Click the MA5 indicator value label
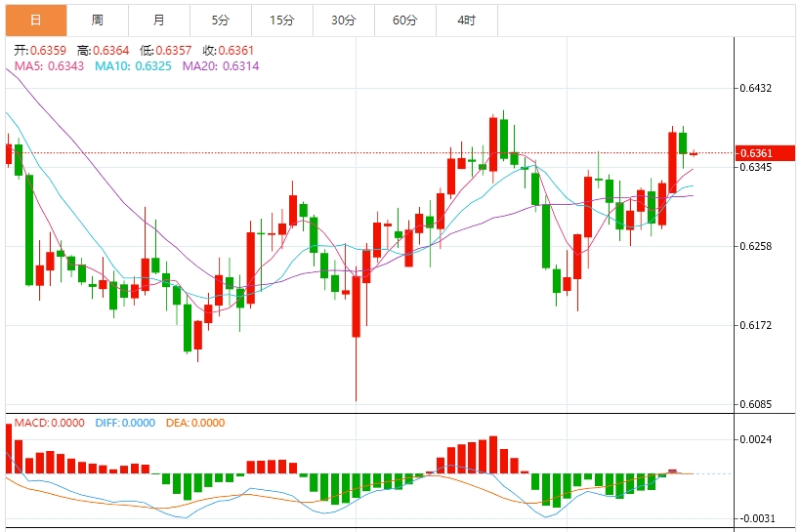This screenshot has height=532, width=801. coord(49,65)
